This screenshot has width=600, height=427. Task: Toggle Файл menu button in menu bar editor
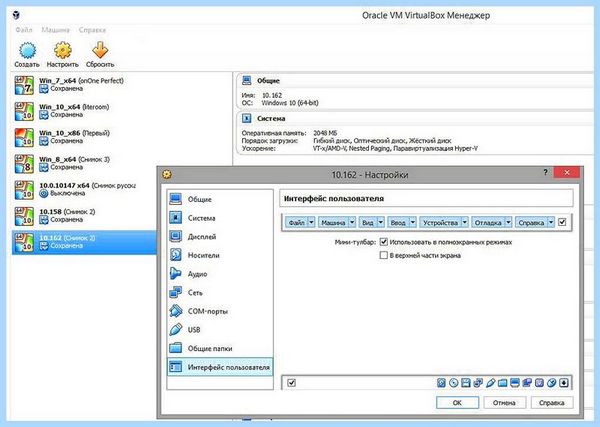click(x=297, y=222)
